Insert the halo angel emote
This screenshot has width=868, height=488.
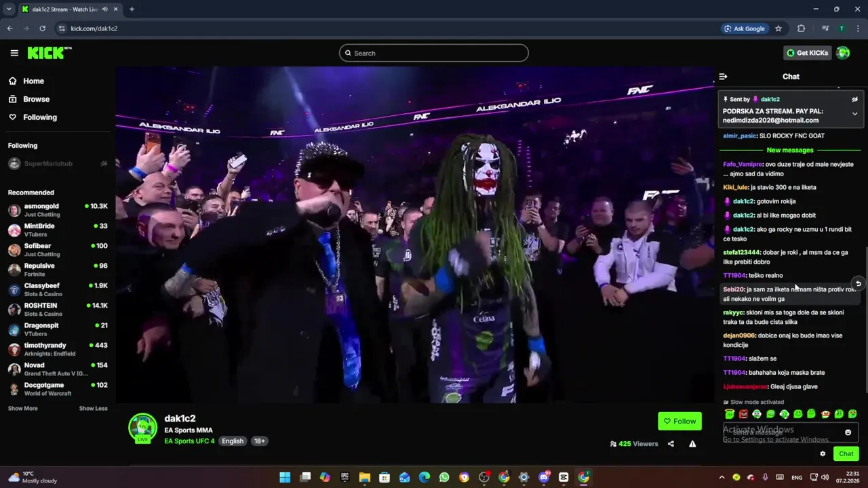point(730,414)
